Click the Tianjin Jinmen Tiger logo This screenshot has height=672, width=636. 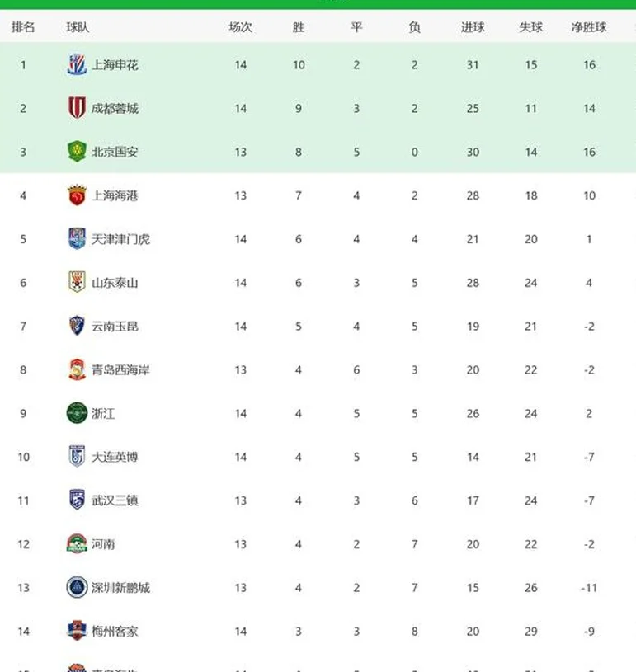(x=78, y=238)
